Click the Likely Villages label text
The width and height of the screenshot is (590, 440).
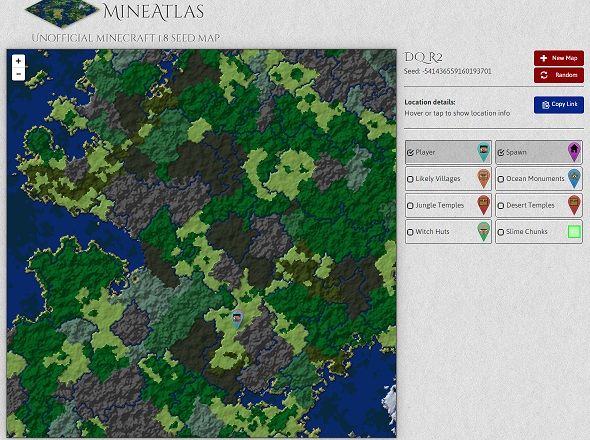[438, 179]
